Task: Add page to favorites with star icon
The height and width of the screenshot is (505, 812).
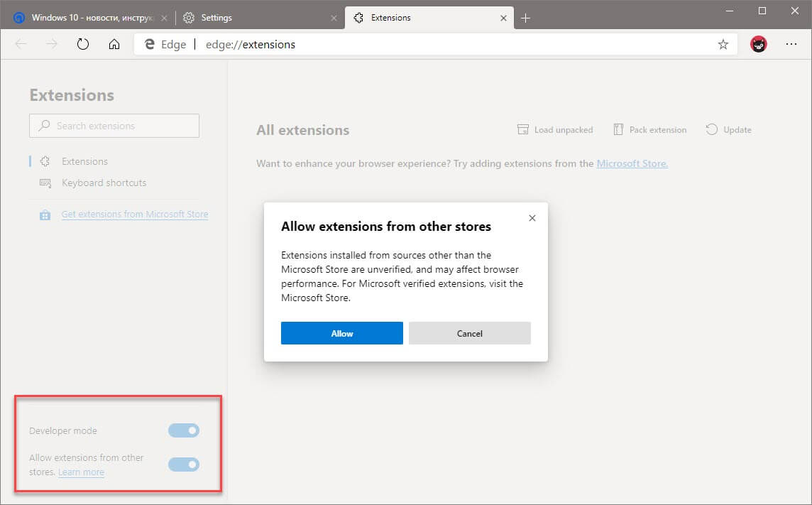Action: 723,45
